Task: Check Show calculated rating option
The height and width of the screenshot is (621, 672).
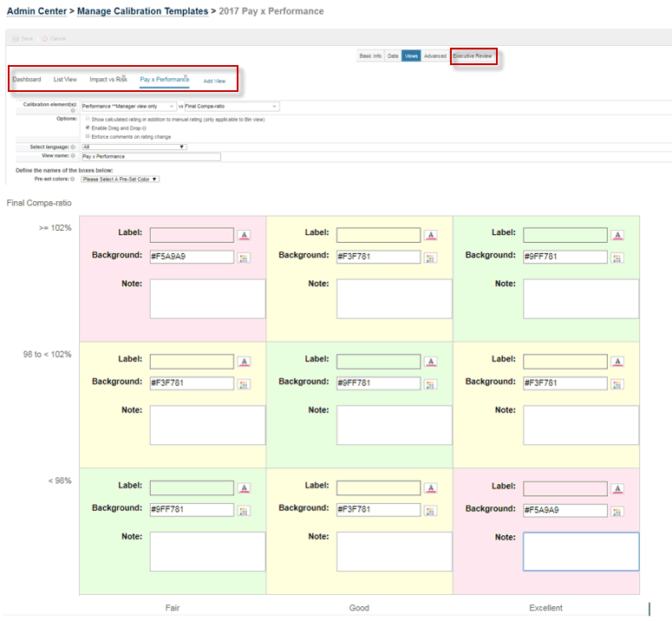Action: (88, 119)
